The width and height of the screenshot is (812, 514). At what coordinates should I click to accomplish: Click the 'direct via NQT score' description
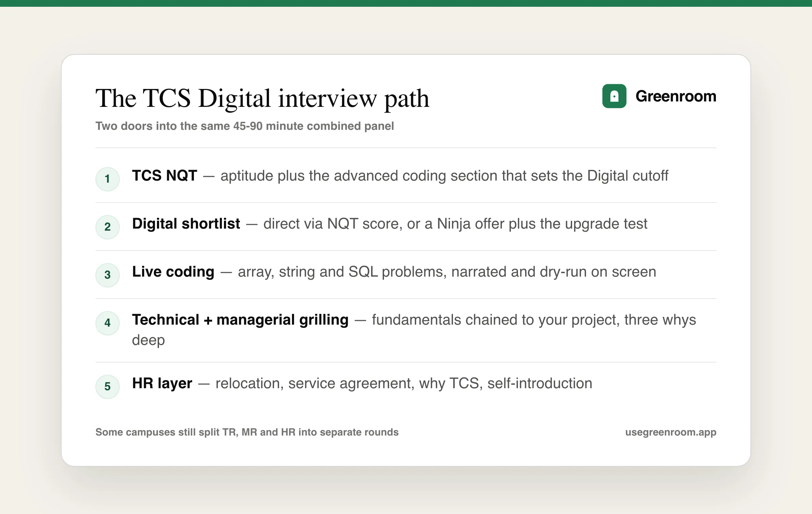[x=455, y=224]
